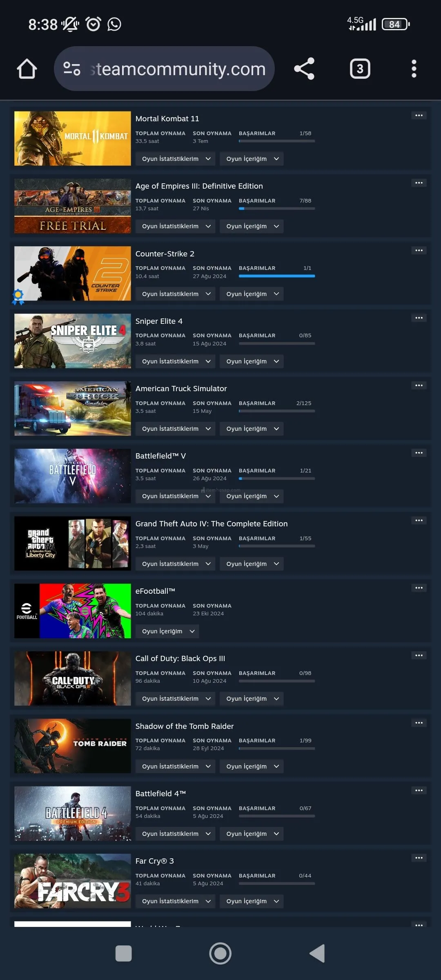441x980 pixels.
Task: Open eFootball three-dot options menu
Action: [x=419, y=588]
